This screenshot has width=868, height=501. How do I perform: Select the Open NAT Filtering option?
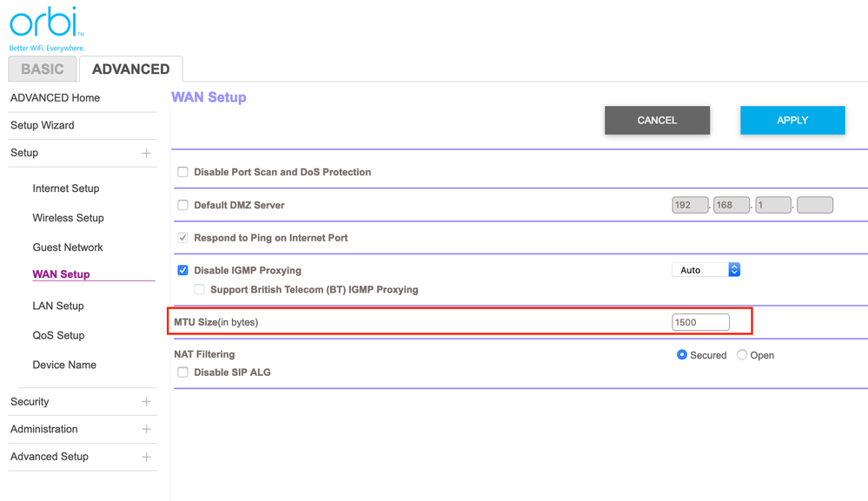[x=742, y=355]
